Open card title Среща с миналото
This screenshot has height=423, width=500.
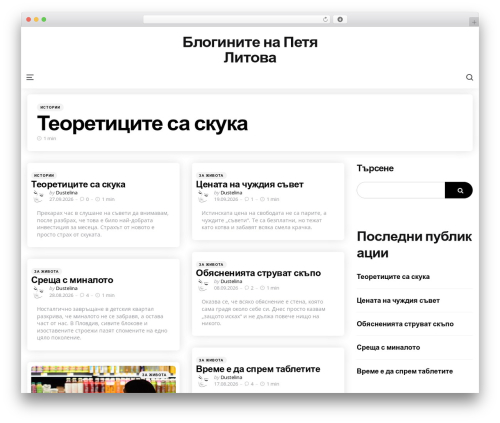(72, 280)
